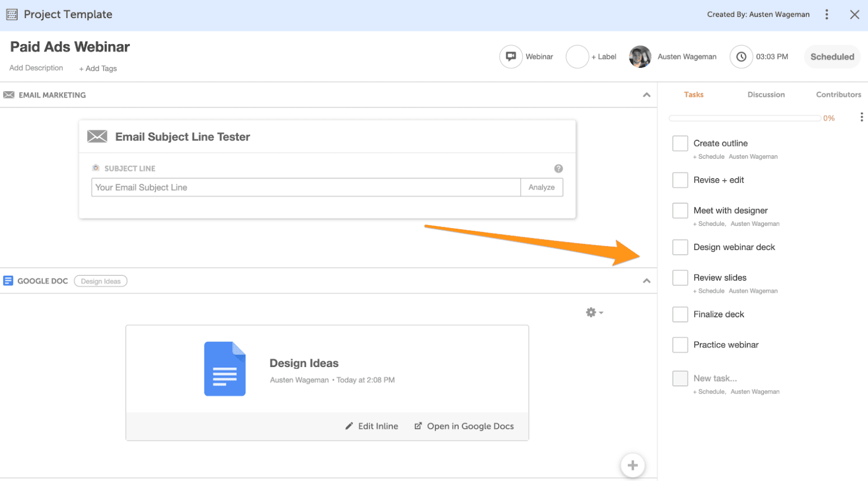Click the 03:03 PM time text
This screenshot has height=492, width=868.
pyautogui.click(x=772, y=57)
